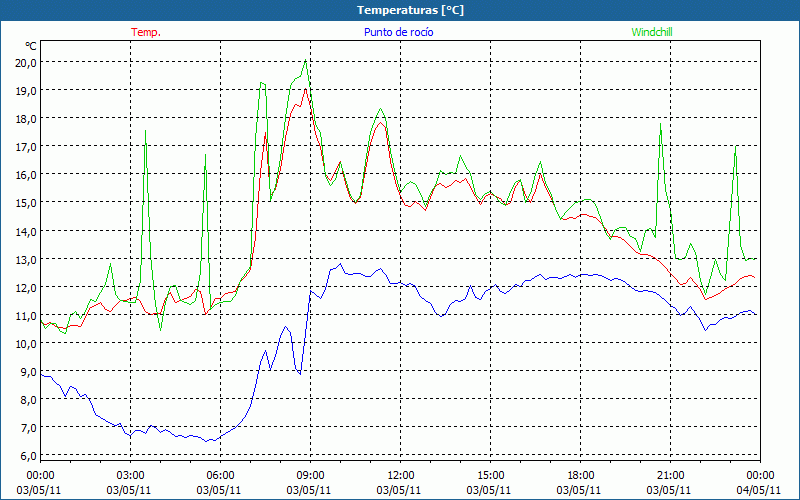This screenshot has width=800, height=500.
Task: Click the 06:00 time axis label
Action: pyautogui.click(x=220, y=476)
